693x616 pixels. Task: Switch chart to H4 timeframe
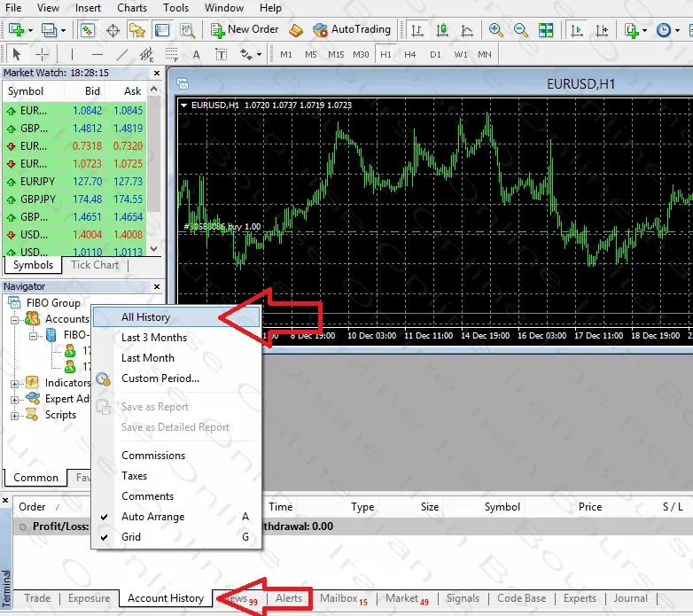pyautogui.click(x=410, y=54)
